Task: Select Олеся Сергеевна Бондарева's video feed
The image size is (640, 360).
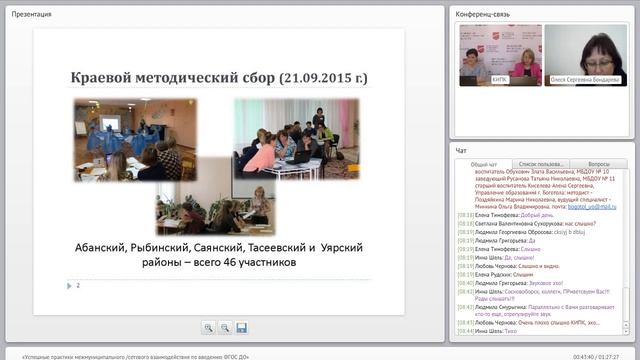Action: pyautogui.click(x=586, y=55)
